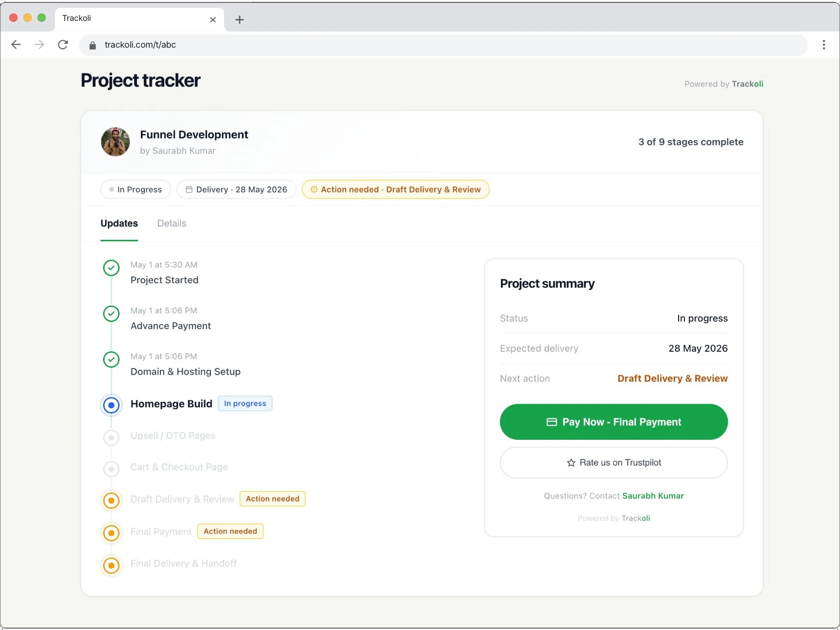This screenshot has width=840, height=630.
Task: Click the Project summary heading
Action: pos(547,284)
